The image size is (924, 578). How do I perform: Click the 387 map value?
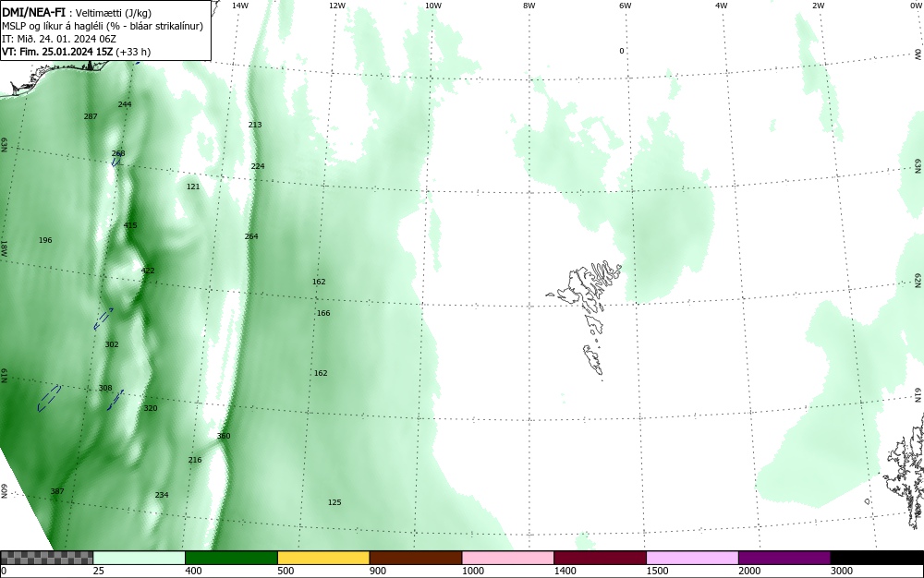click(57, 491)
